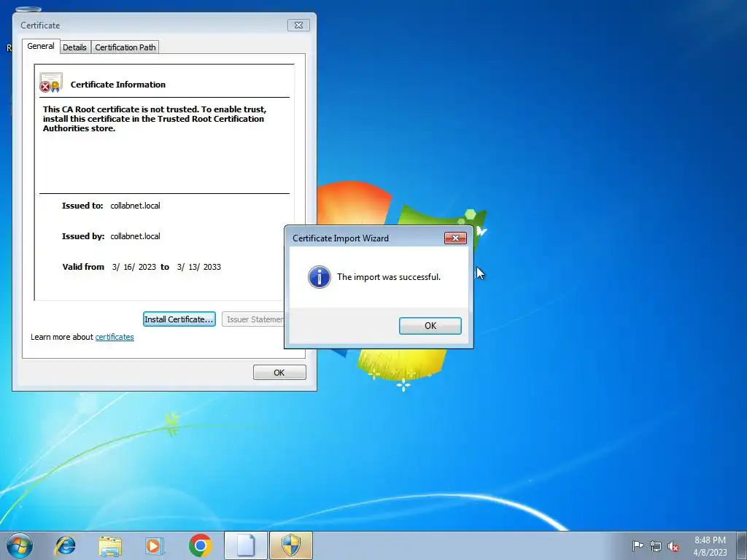Open the Certification Path tab
Screen dimensions: 747x560
125,47
